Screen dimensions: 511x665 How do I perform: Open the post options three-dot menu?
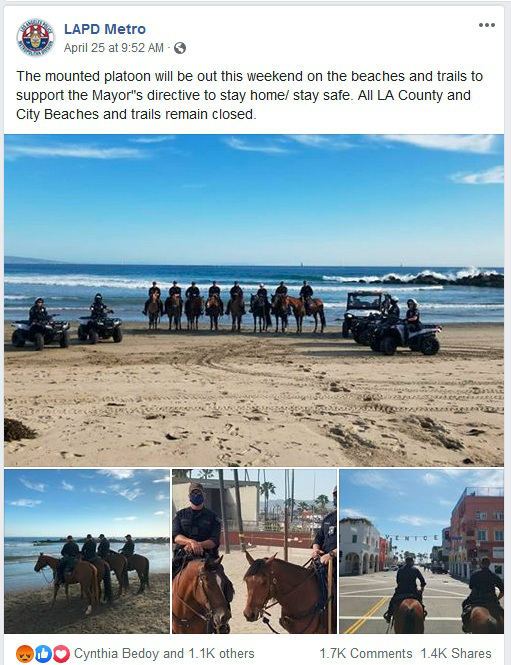coord(486,25)
